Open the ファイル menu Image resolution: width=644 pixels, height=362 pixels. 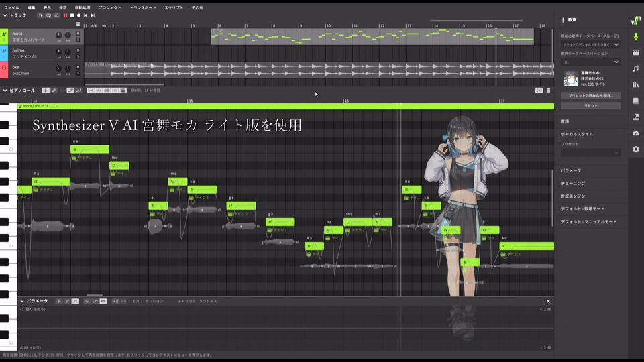click(x=11, y=7)
